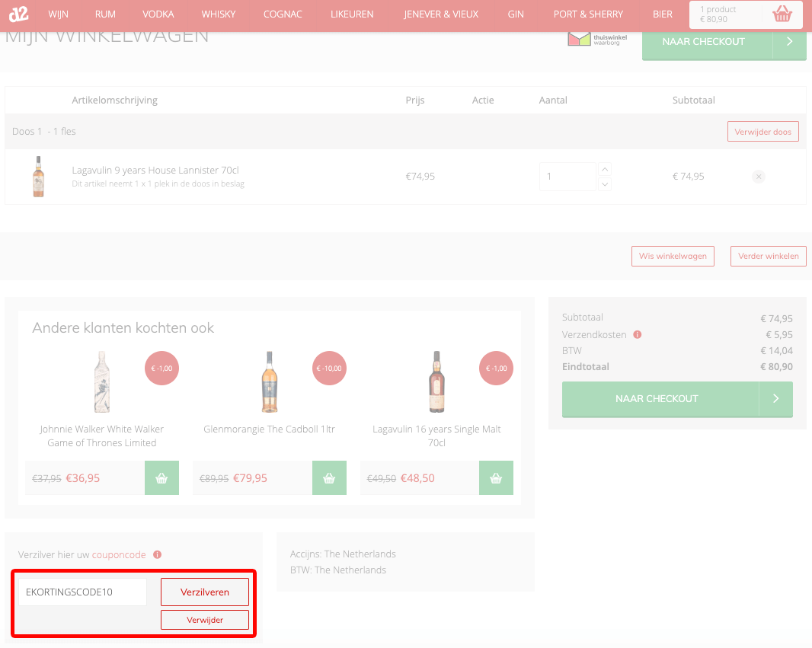Click 'Doos 1 - 1 fles' row label
The height and width of the screenshot is (648, 812).
coord(44,132)
